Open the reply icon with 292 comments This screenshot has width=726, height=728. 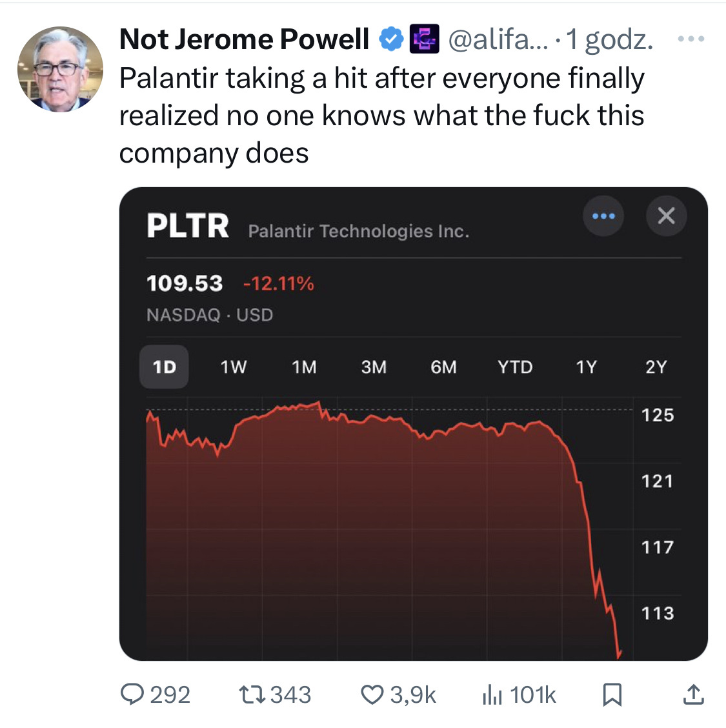[x=133, y=694]
